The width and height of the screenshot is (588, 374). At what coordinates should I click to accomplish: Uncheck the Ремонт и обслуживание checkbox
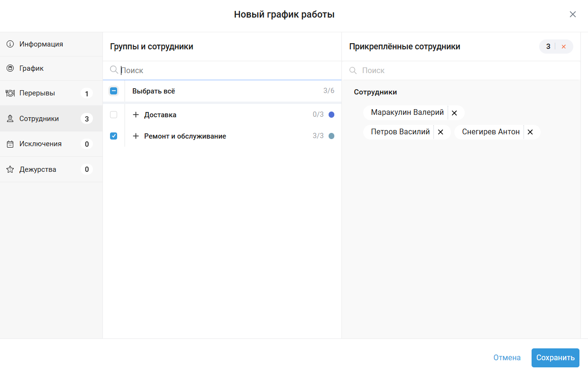114,136
